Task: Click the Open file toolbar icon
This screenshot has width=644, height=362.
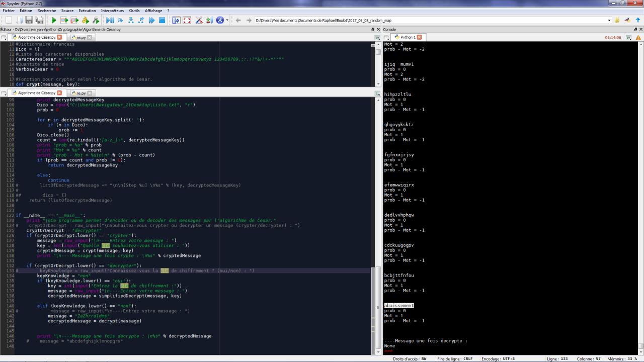Action: [20, 20]
